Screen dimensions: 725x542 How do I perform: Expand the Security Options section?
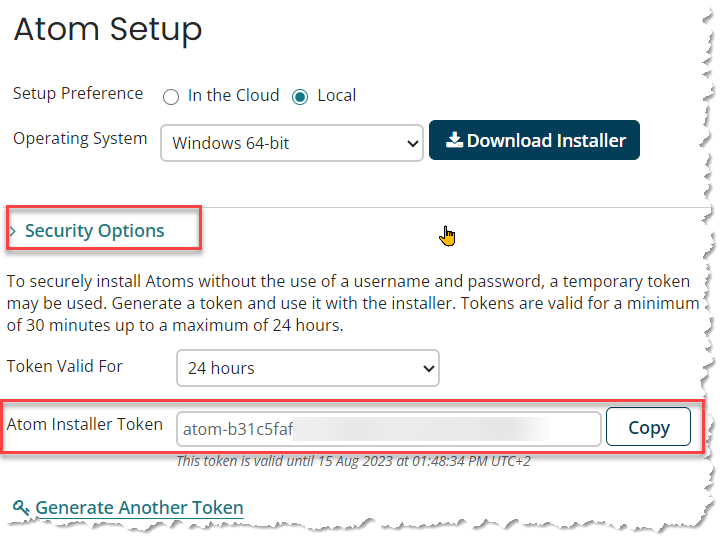[x=94, y=230]
